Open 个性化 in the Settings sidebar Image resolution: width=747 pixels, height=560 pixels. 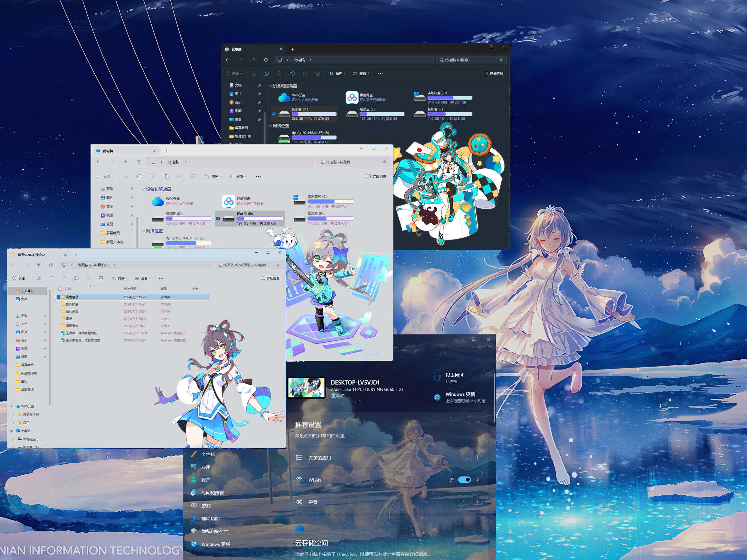(208, 454)
